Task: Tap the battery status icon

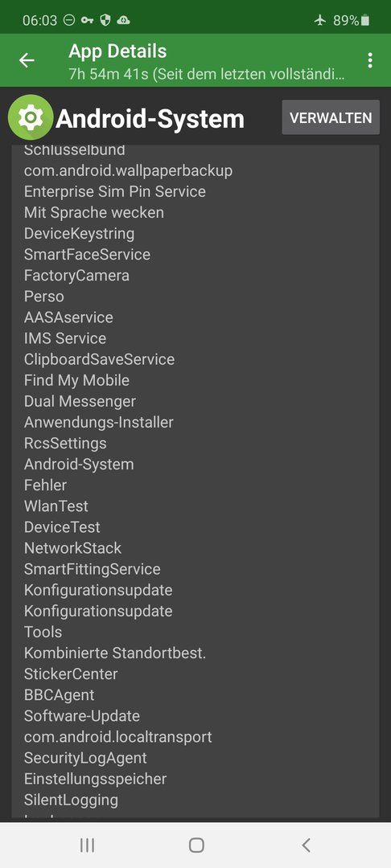Action: coord(365,20)
